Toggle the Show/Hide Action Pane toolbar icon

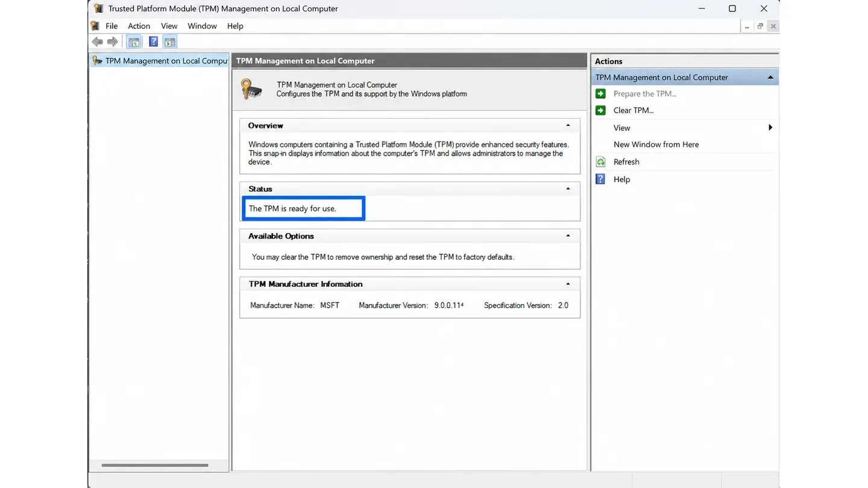pos(169,42)
